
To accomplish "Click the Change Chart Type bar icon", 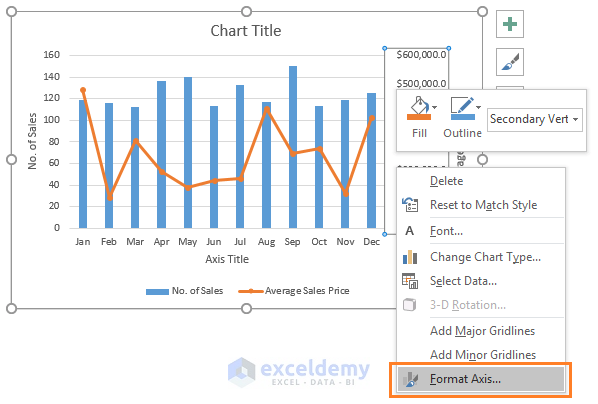I will 410,257.
